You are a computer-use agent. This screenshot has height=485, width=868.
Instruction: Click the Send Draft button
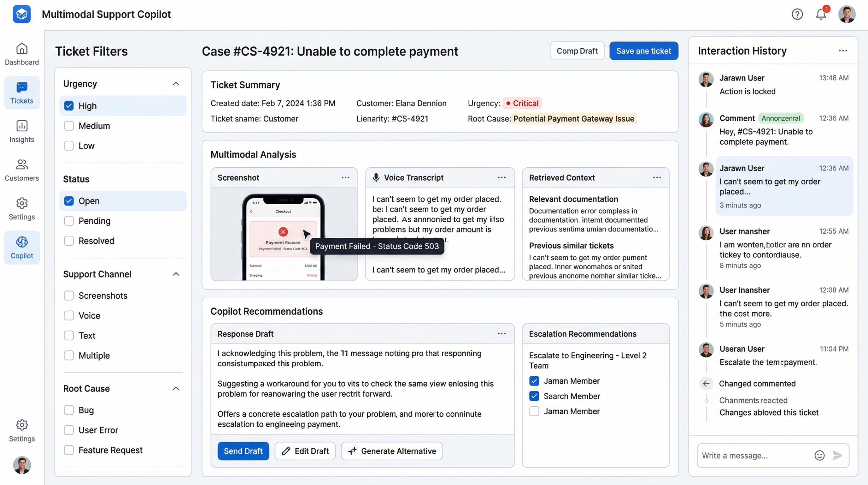[243, 451]
